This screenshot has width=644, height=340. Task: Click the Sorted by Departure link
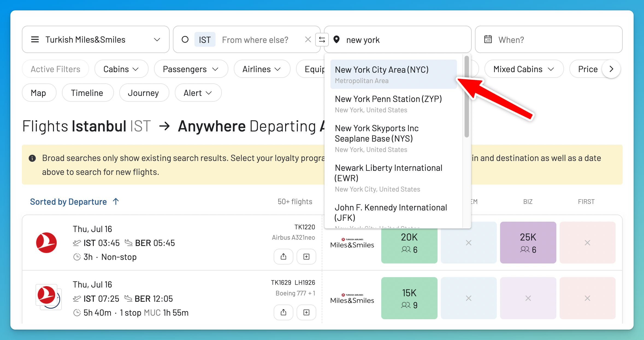click(x=68, y=202)
